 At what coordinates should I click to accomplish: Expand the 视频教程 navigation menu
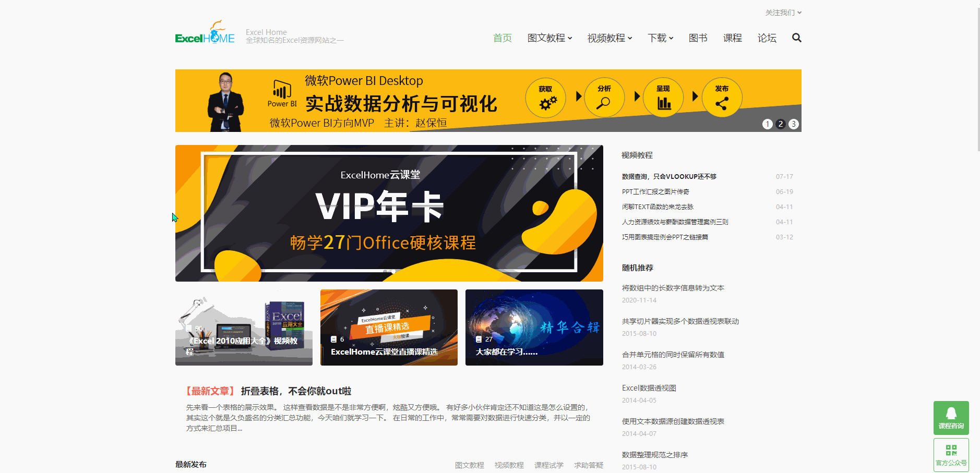click(609, 38)
